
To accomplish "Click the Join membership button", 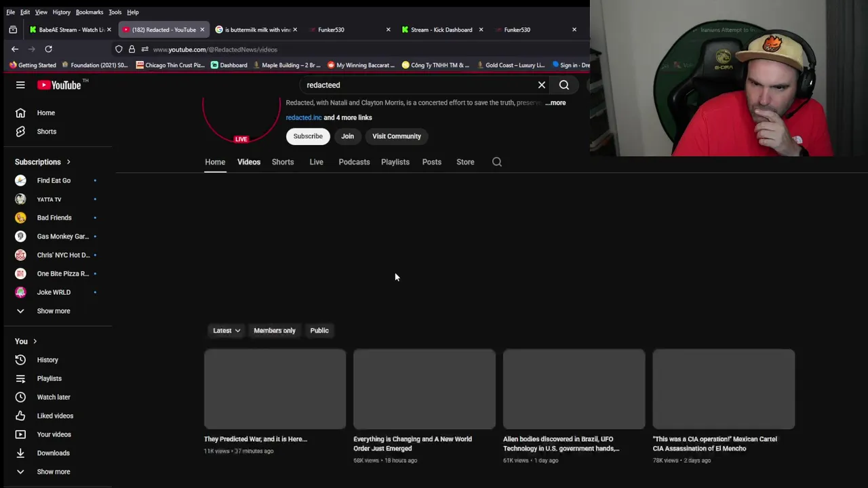I will click(347, 136).
